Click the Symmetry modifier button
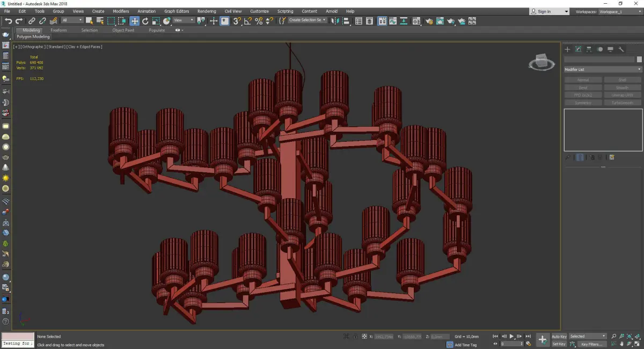The width and height of the screenshot is (644, 349). coord(583,103)
